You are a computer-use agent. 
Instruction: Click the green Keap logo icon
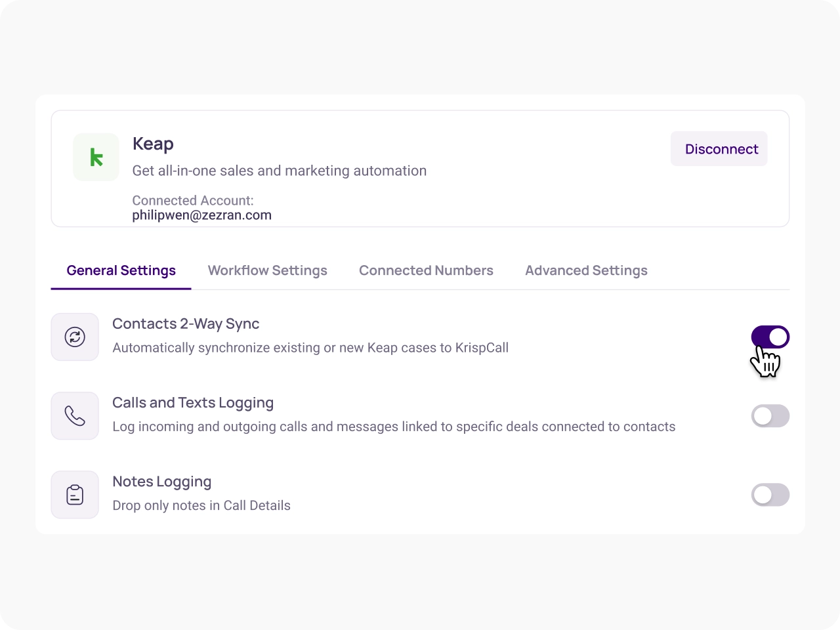coord(96,157)
